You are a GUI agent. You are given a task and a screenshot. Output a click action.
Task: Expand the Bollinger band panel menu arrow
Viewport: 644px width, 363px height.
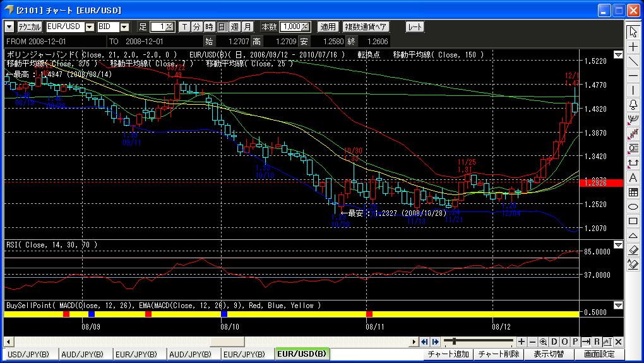(x=618, y=55)
